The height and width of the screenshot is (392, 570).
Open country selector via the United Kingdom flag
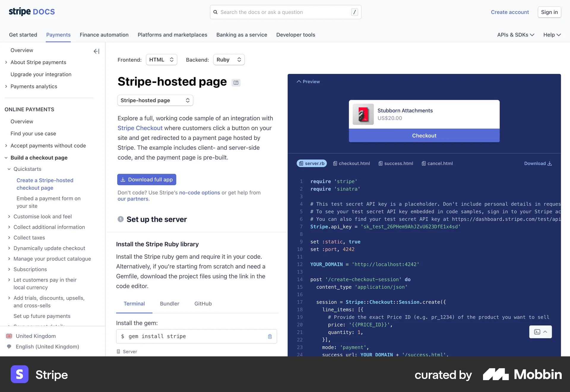coord(9,336)
